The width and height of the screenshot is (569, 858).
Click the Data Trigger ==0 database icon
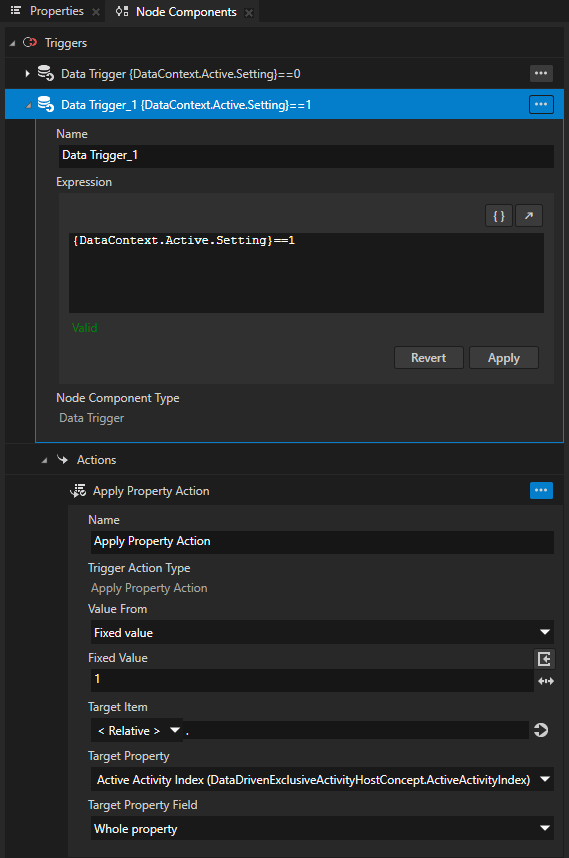45,73
